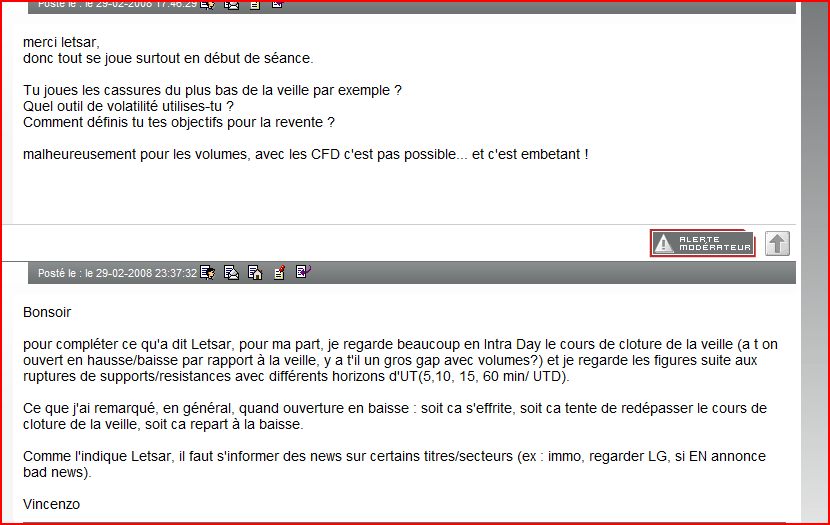Click paragraph starting "Comme l'indique Letsar"
This screenshot has height=525, width=830.
pyautogui.click(x=394, y=464)
